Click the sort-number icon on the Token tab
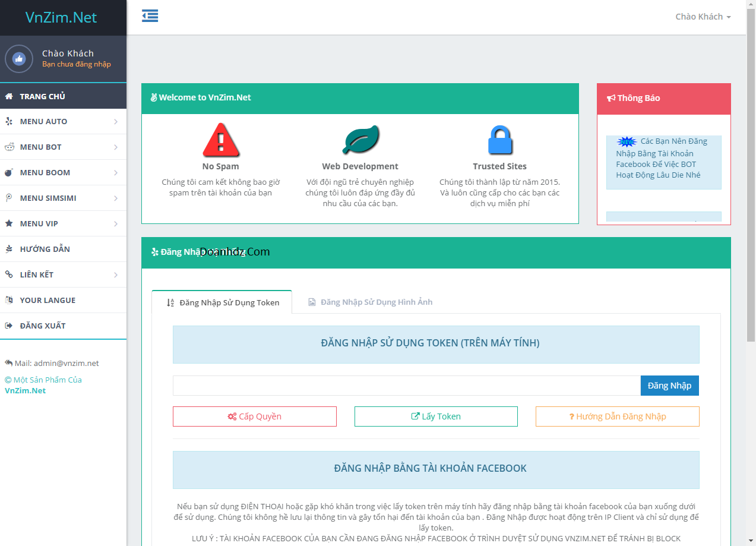756x546 pixels. [x=170, y=302]
